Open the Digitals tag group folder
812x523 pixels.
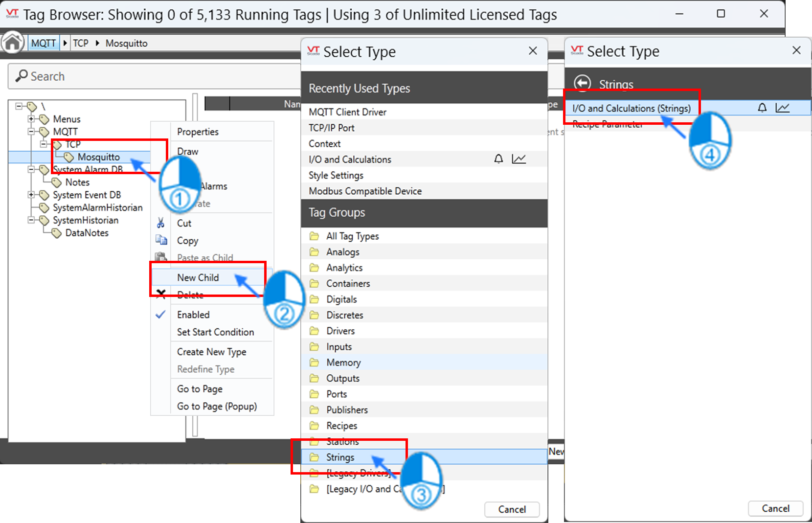tap(315, 299)
